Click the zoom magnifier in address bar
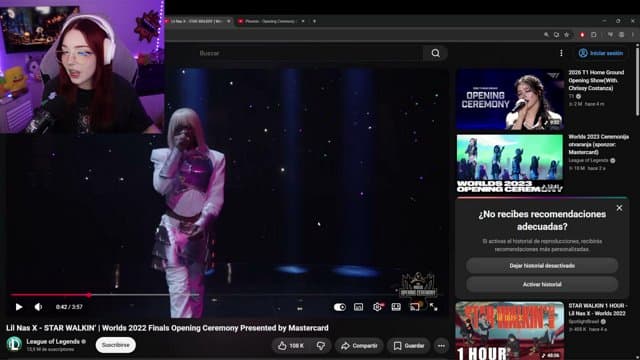This screenshot has height=360, width=640. (x=546, y=35)
